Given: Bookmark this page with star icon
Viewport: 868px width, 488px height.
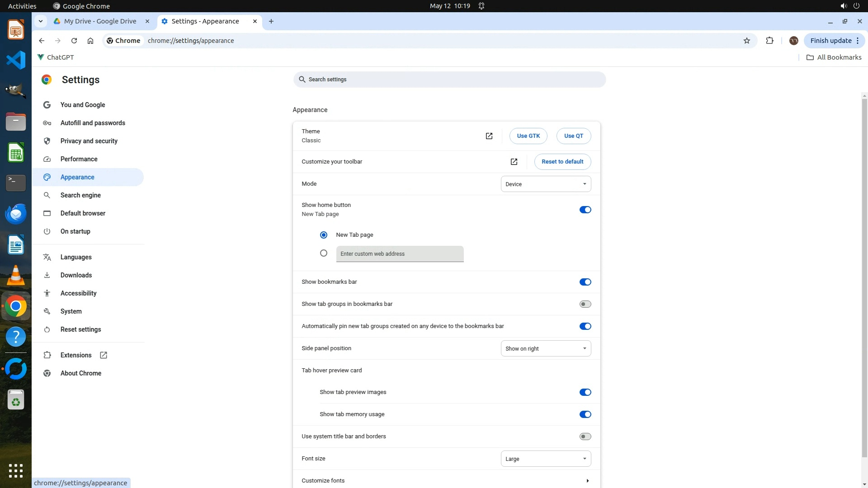Looking at the screenshot, I should pyautogui.click(x=746, y=41).
